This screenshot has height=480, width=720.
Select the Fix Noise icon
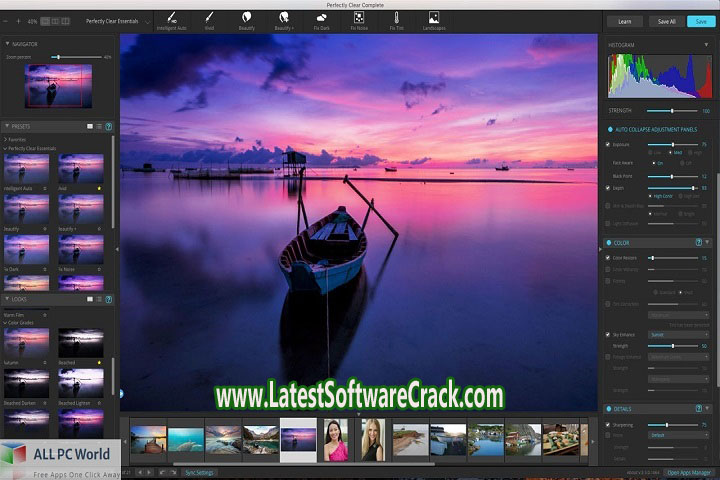(358, 17)
